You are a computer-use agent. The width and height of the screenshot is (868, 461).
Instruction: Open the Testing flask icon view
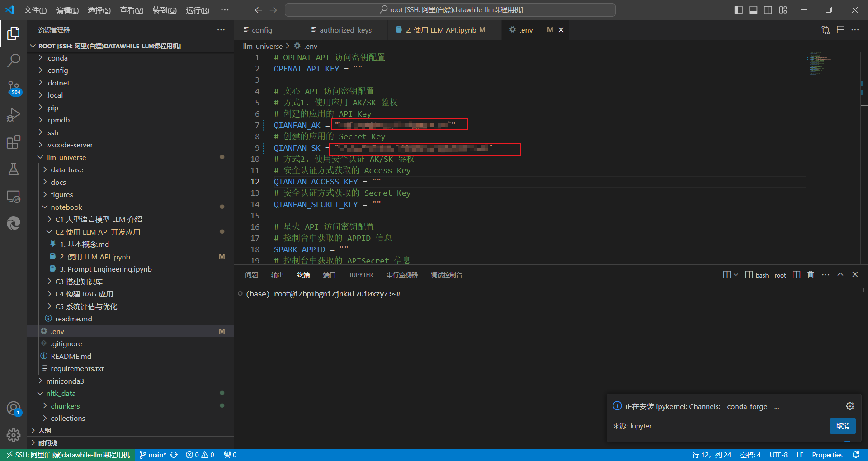point(14,169)
